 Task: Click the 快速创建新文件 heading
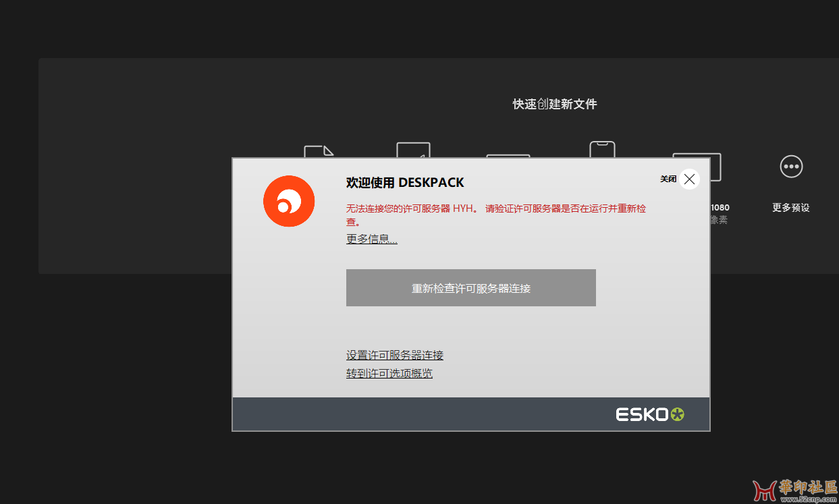click(x=555, y=104)
